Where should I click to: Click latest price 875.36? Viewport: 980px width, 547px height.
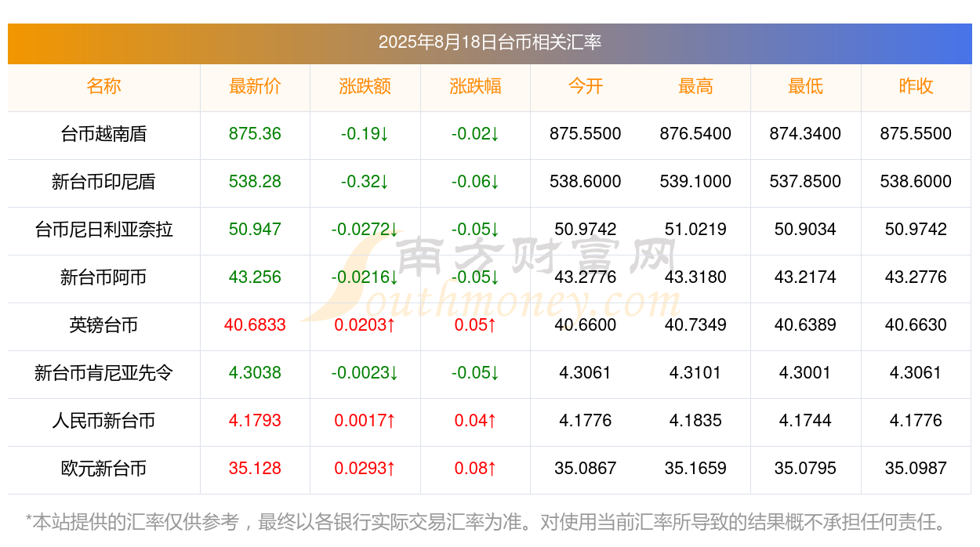pos(255,134)
